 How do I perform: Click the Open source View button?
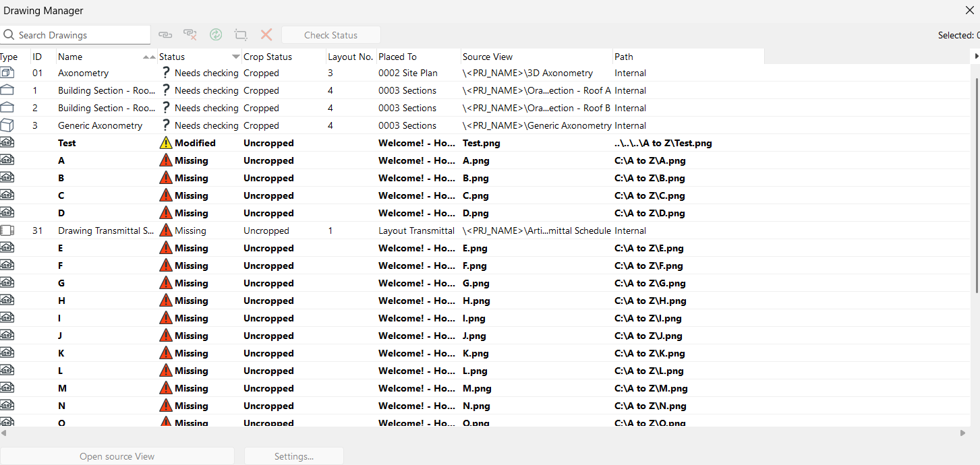tap(117, 456)
